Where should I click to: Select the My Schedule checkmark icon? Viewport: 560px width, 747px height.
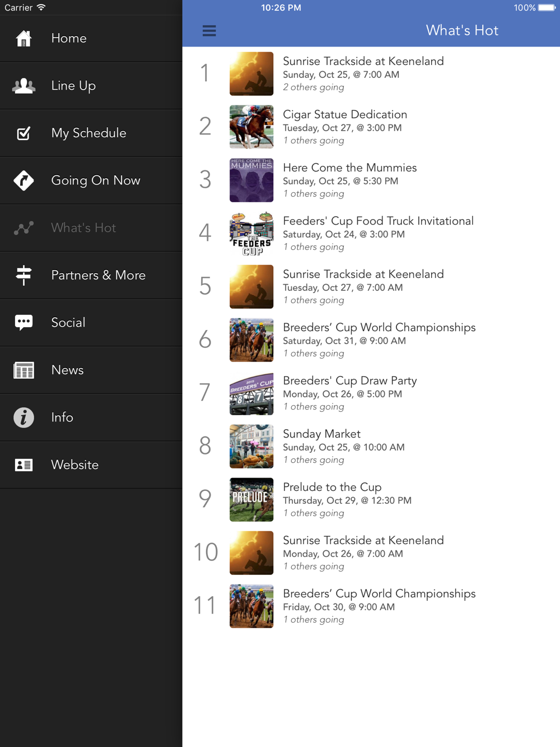(x=24, y=133)
